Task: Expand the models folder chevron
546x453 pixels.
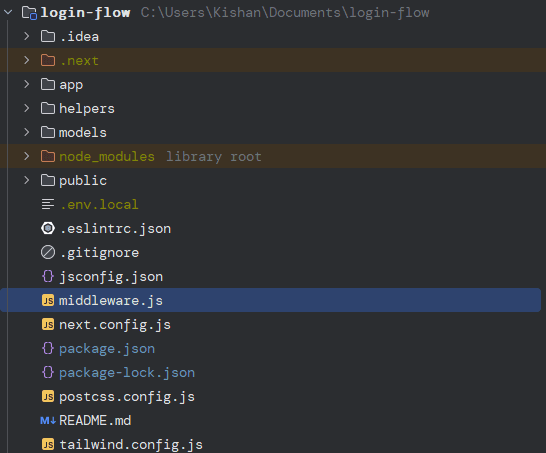Action: 26,132
